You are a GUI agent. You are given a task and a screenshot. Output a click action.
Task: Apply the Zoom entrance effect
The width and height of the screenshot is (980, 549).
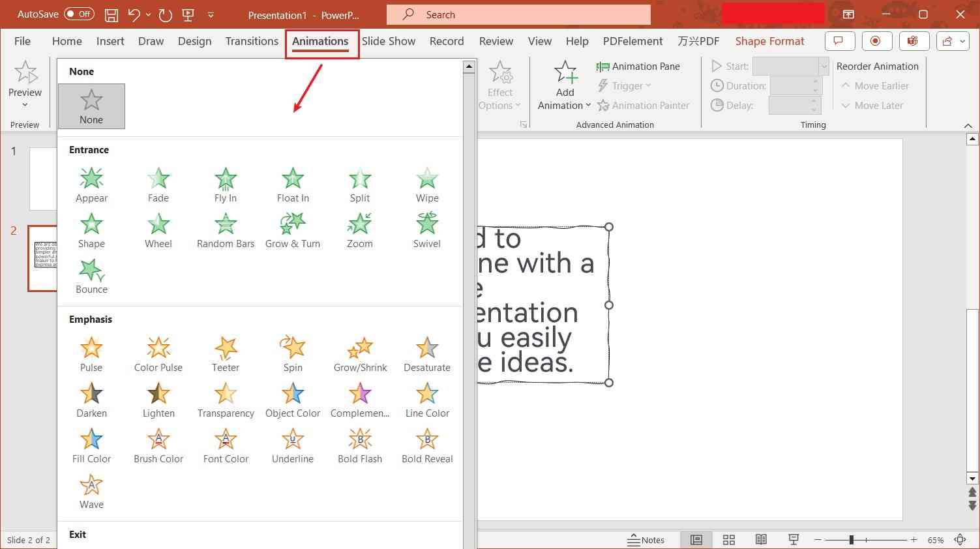click(x=360, y=231)
